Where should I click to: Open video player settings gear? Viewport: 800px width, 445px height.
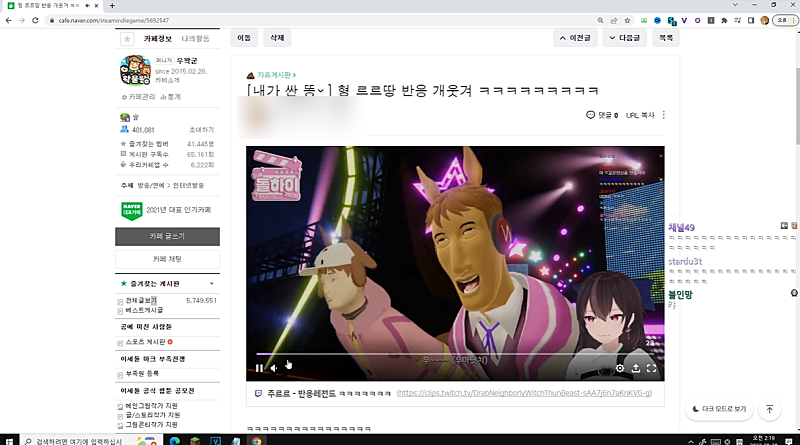(620, 368)
